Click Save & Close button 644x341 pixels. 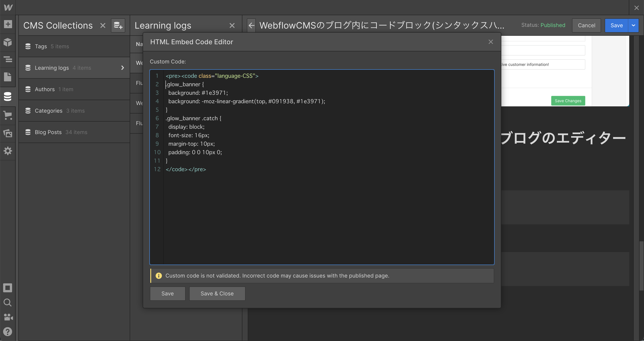(217, 294)
